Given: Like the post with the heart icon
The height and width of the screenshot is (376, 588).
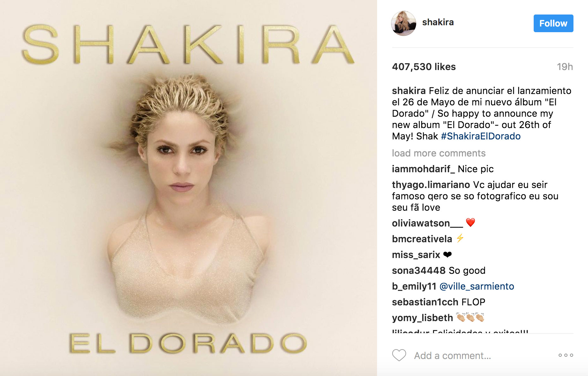Looking at the screenshot, I should coord(399,355).
